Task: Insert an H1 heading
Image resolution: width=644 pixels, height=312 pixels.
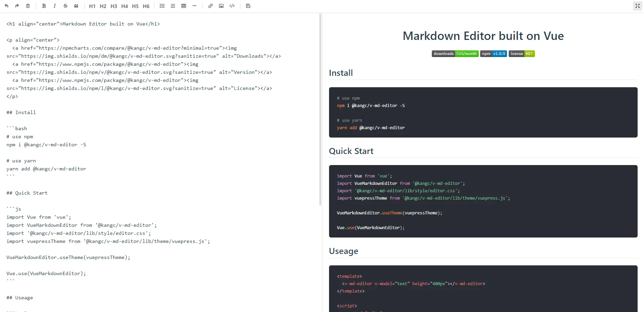Action: 92,6
